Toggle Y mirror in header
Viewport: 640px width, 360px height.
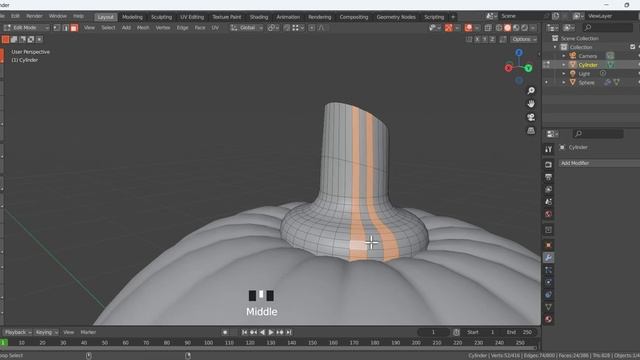(484, 39)
